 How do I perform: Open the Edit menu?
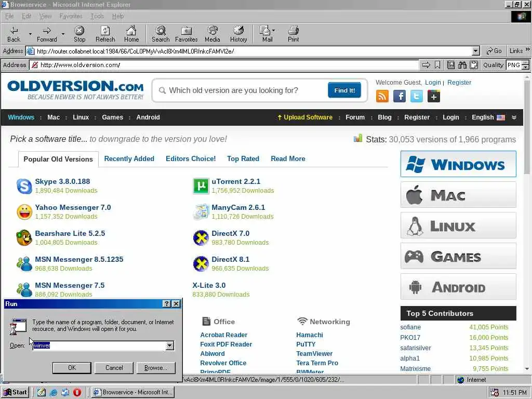[26, 16]
